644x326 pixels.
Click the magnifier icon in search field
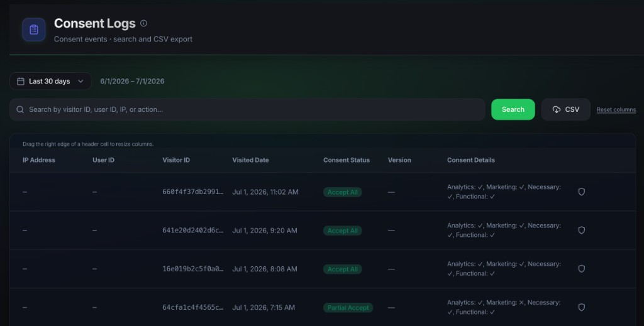[x=20, y=109]
